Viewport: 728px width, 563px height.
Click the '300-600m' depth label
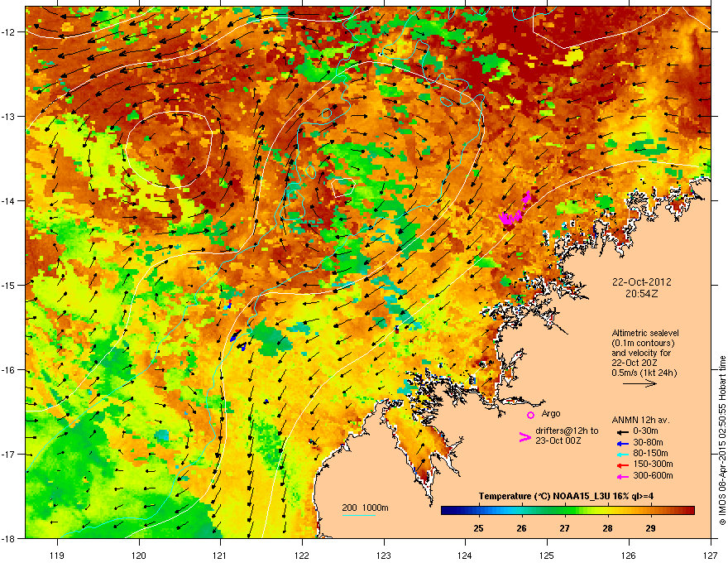(x=653, y=476)
